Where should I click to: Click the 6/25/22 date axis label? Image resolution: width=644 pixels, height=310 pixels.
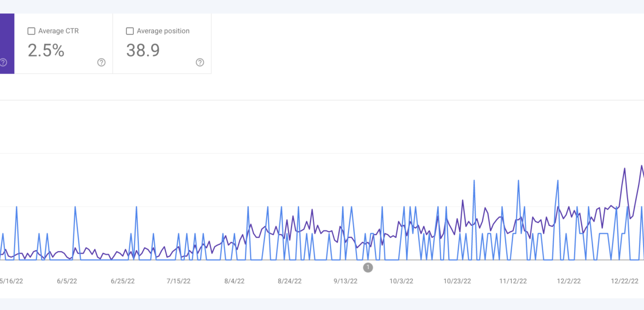tap(123, 281)
